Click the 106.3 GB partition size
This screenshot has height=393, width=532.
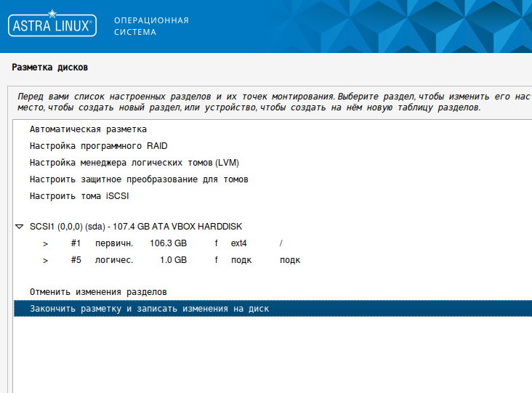168,244
